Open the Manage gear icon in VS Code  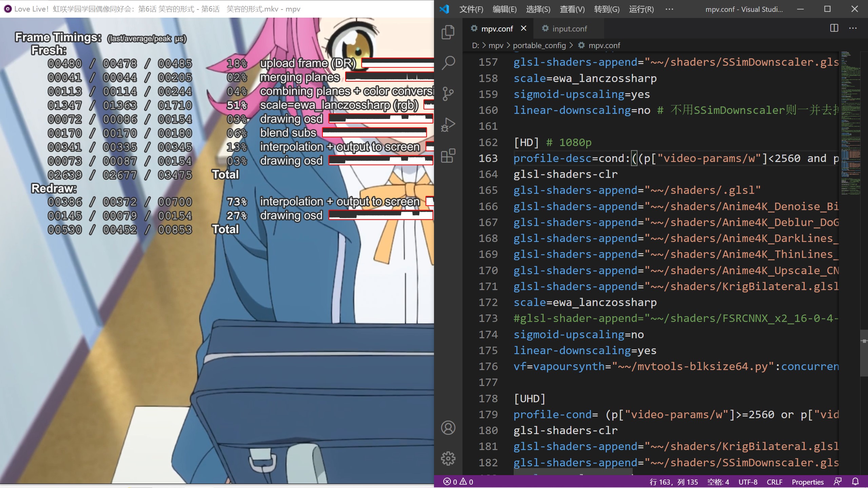448,459
